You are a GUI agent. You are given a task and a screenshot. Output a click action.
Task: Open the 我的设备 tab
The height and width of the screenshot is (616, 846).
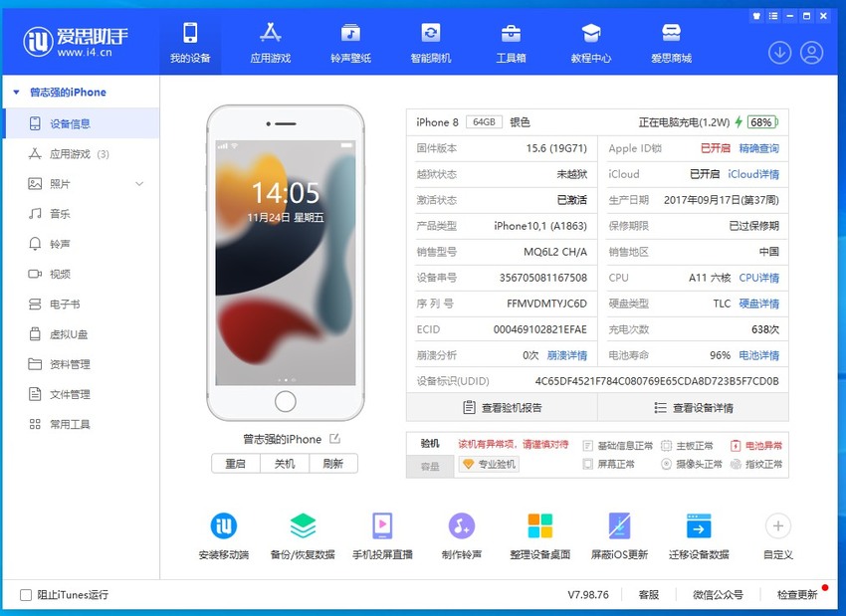click(190, 43)
